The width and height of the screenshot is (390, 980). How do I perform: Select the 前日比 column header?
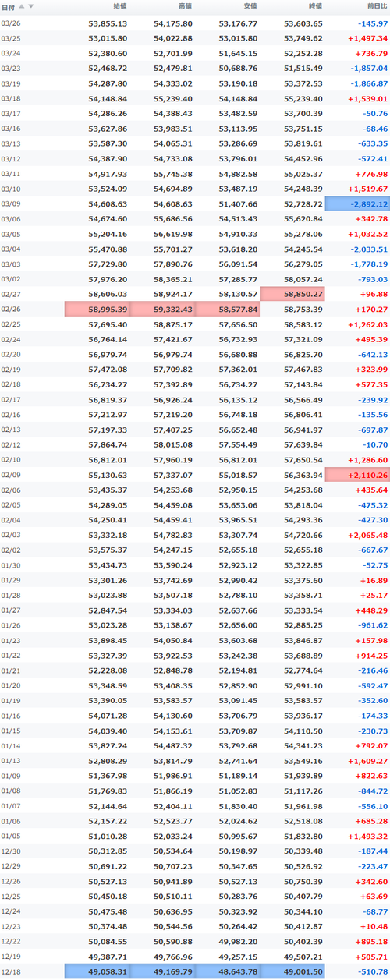point(376,6)
